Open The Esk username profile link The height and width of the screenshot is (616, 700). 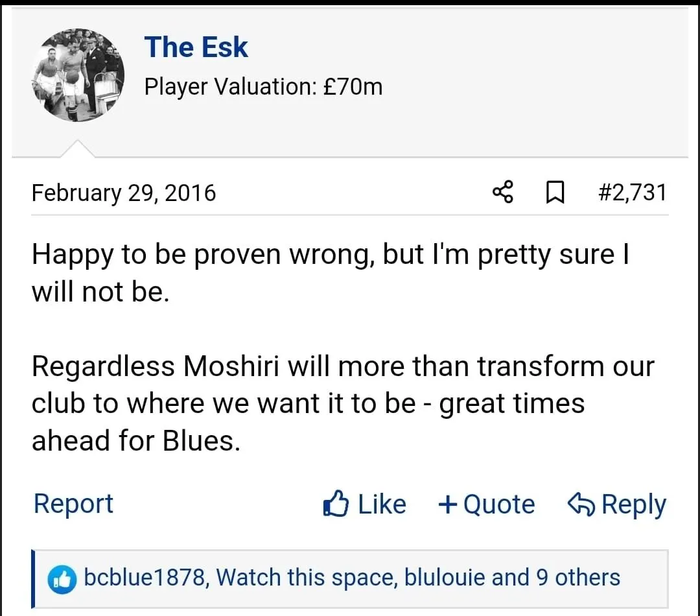196,47
